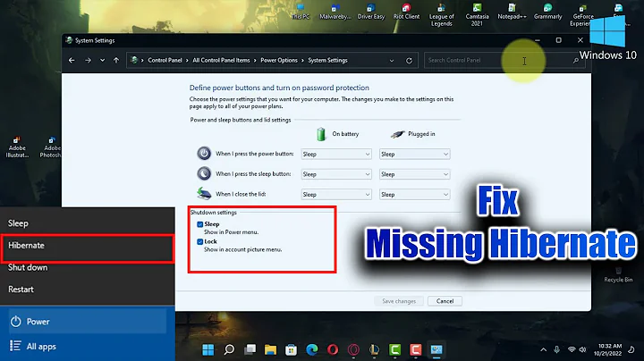Click the Save changes button
This screenshot has height=361, width=644.
[399, 301]
